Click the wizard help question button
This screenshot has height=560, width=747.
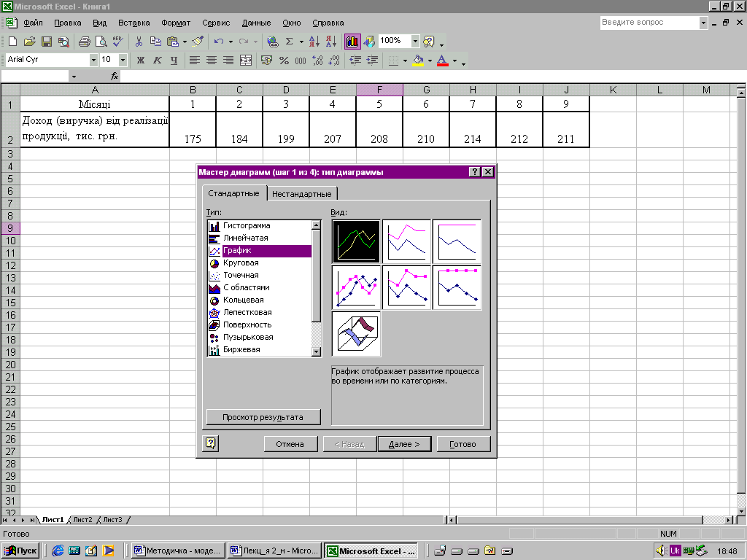[211, 444]
